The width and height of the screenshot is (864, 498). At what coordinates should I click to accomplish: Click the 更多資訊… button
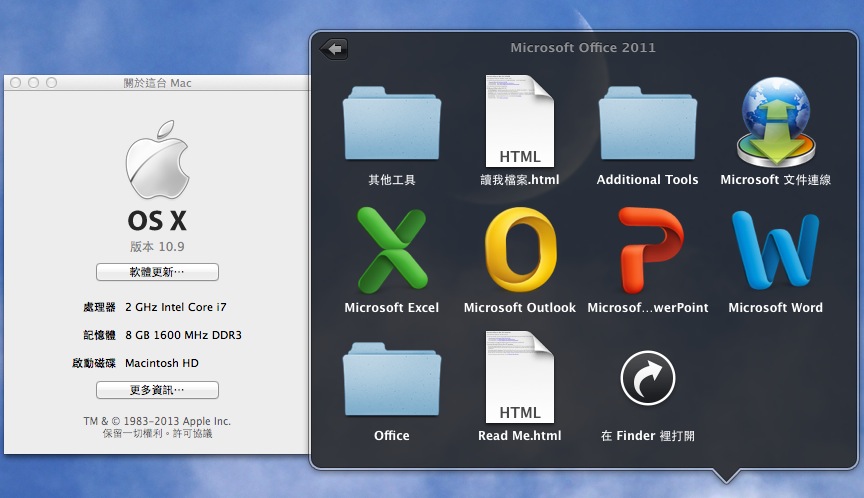click(158, 390)
